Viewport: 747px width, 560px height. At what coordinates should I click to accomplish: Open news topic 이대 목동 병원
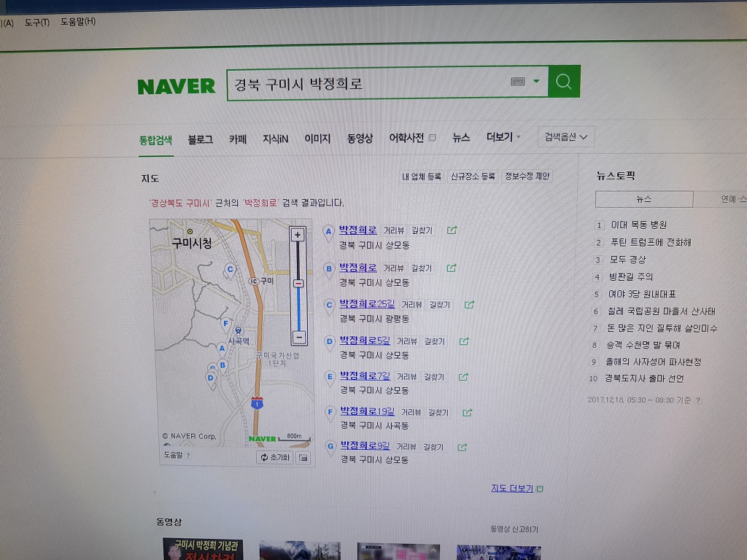coord(639,225)
